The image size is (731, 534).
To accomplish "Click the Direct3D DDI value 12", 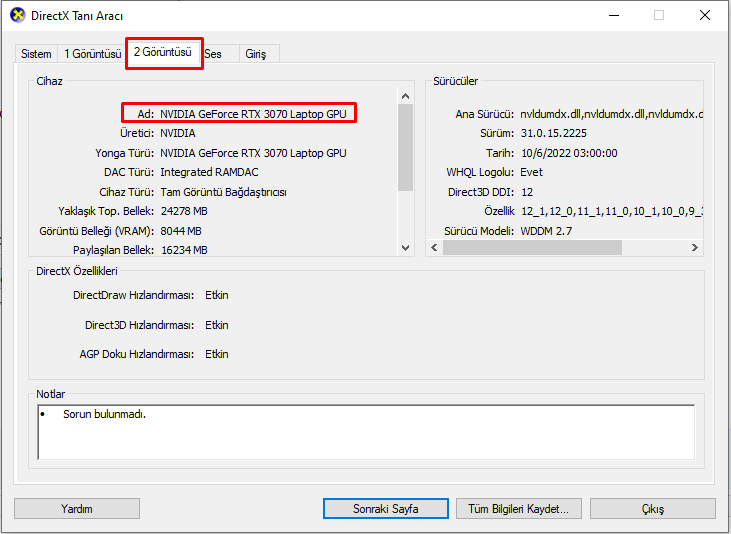I will (x=527, y=192).
